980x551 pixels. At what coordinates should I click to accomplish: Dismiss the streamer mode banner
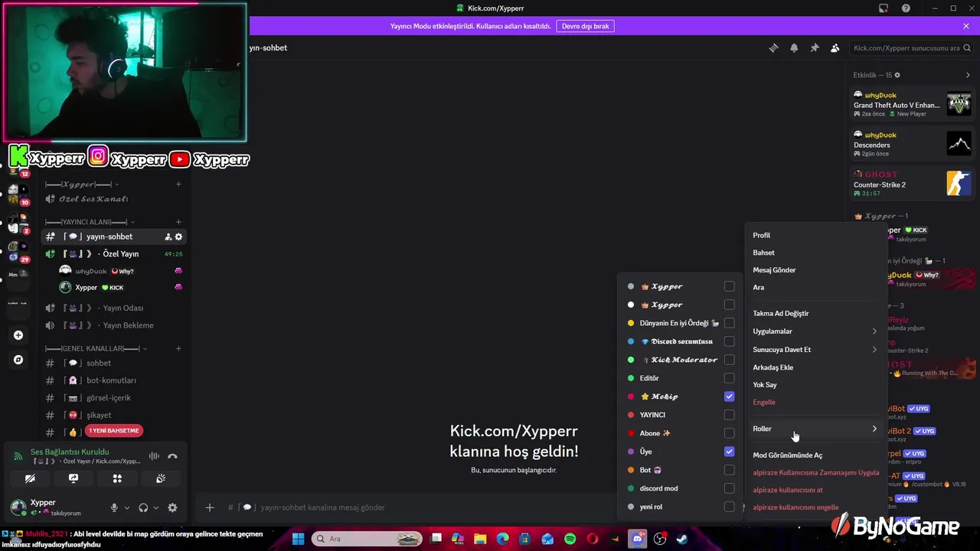pos(966,26)
